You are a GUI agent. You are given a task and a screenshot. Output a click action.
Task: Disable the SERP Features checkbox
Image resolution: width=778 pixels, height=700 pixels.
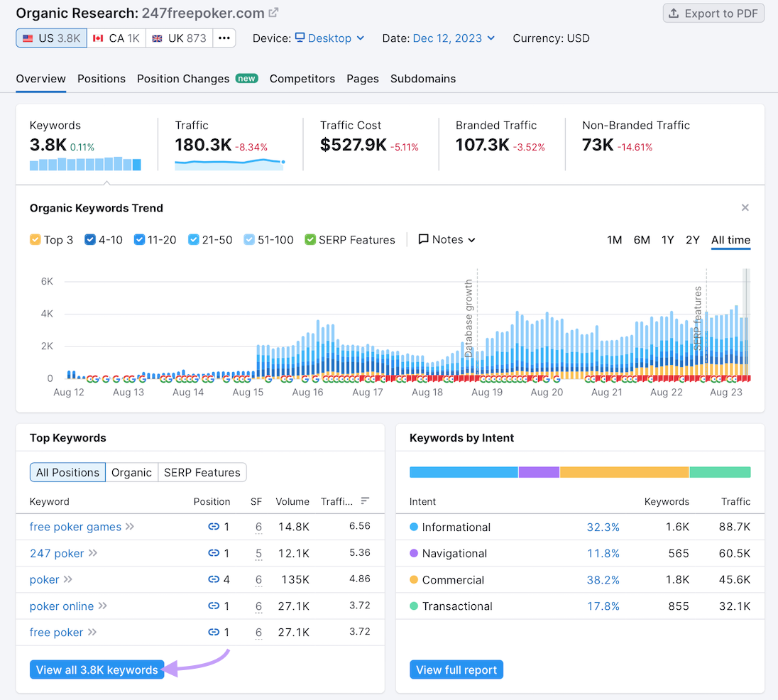310,240
